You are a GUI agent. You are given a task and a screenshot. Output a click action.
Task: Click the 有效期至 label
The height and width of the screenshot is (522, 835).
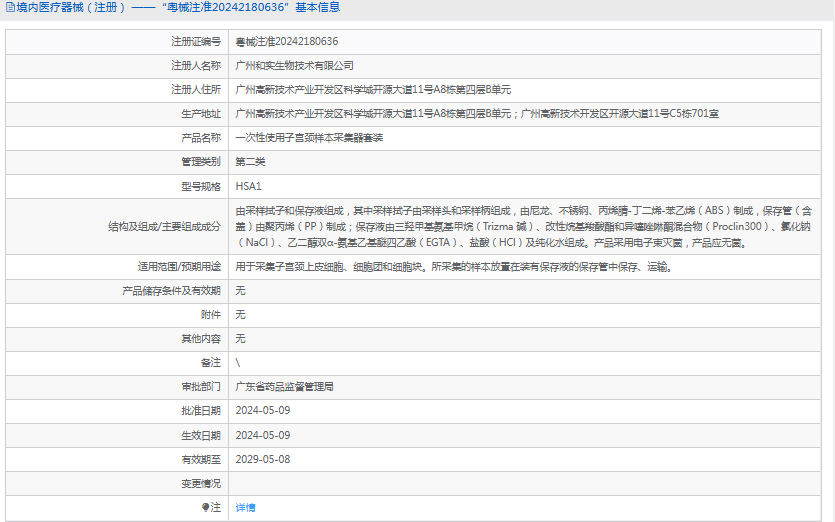point(201,459)
